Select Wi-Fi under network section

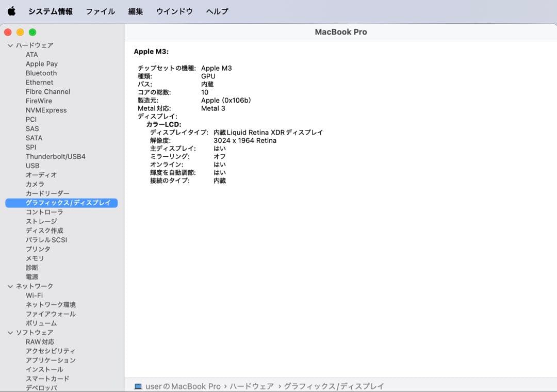[34, 296]
